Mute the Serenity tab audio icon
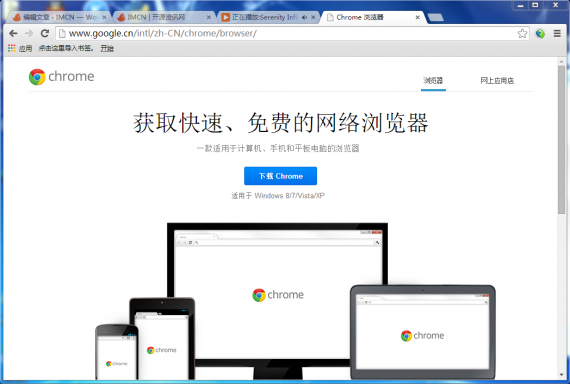The image size is (570, 384). [x=304, y=17]
